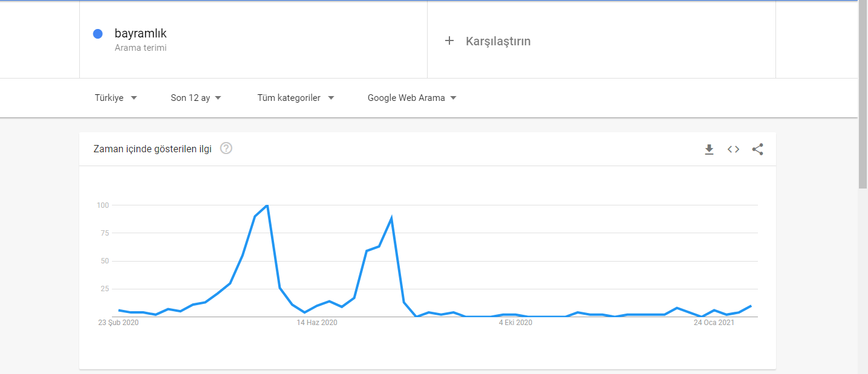Open the Tüm kategoriler dropdown

click(296, 98)
